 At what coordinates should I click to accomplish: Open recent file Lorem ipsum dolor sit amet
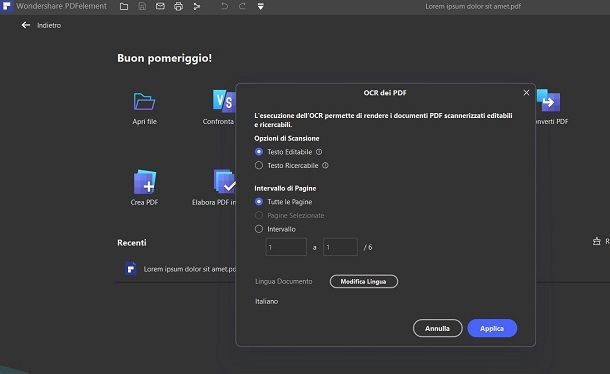click(x=189, y=269)
